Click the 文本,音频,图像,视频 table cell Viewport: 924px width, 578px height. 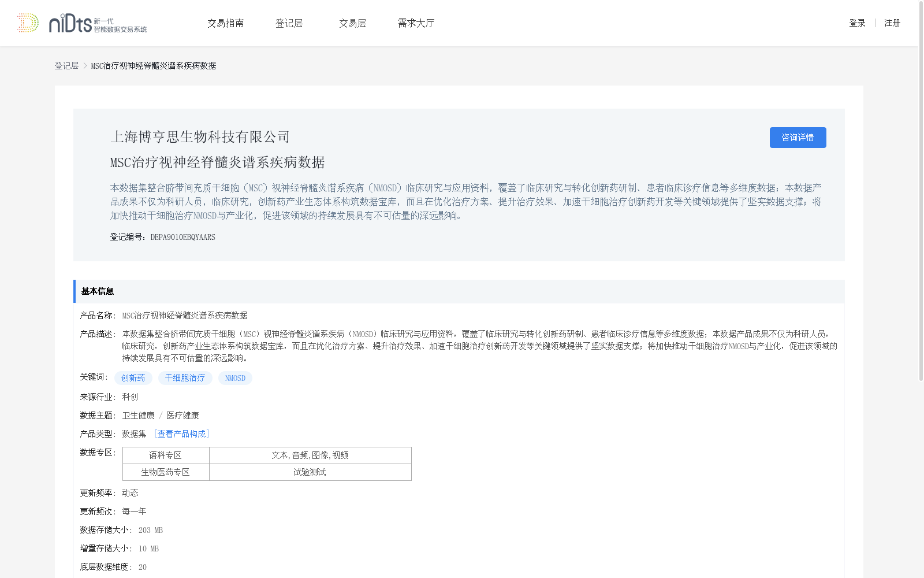point(310,455)
